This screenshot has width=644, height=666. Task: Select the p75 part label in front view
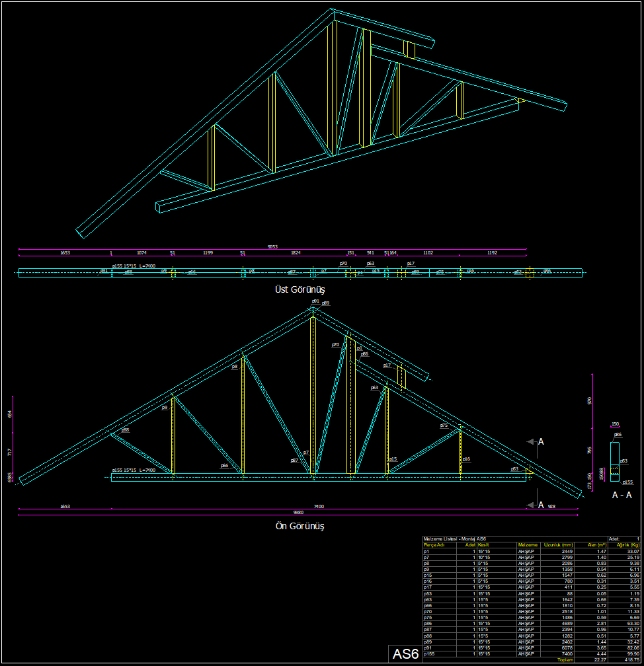point(444,426)
